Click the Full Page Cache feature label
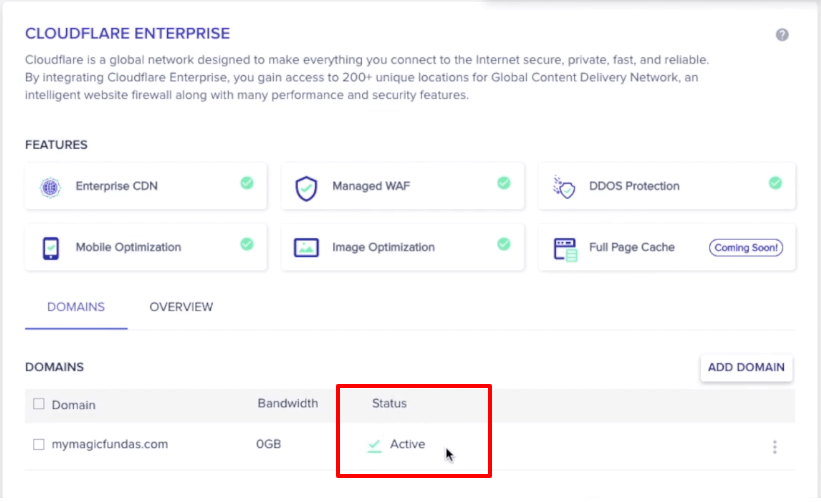The image size is (821, 502). point(631,248)
